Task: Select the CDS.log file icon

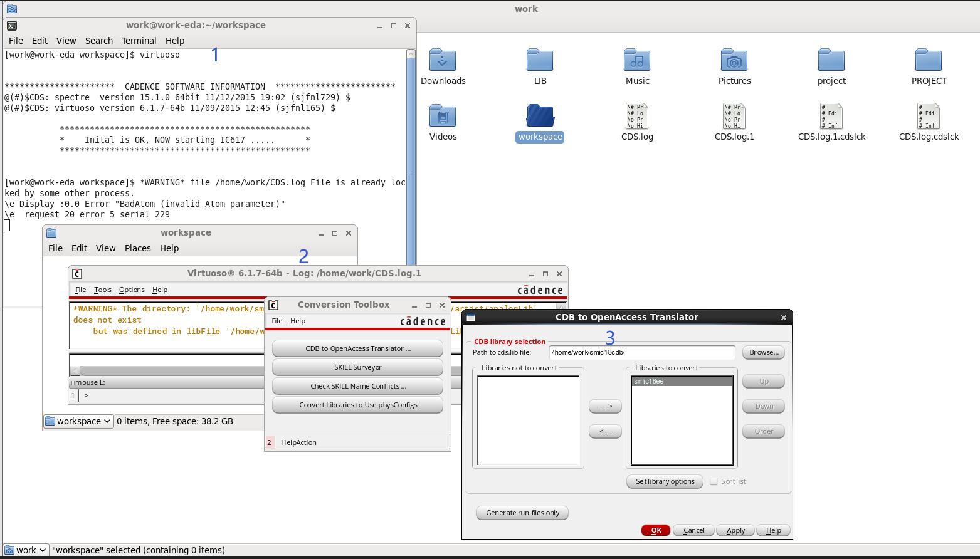Action: point(637,116)
